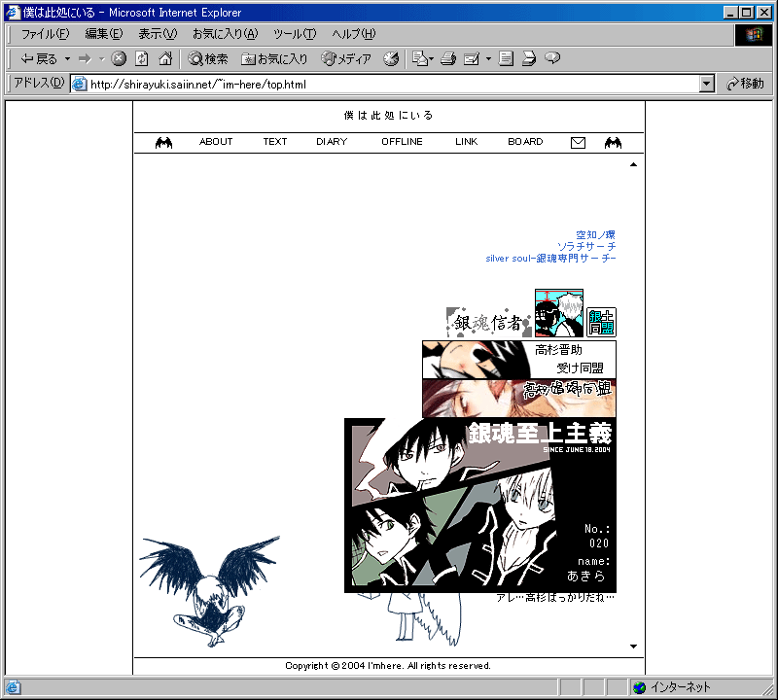Click the document-with-arrow toolbar icon
This screenshot has width=778, height=700.
[x=529, y=58]
